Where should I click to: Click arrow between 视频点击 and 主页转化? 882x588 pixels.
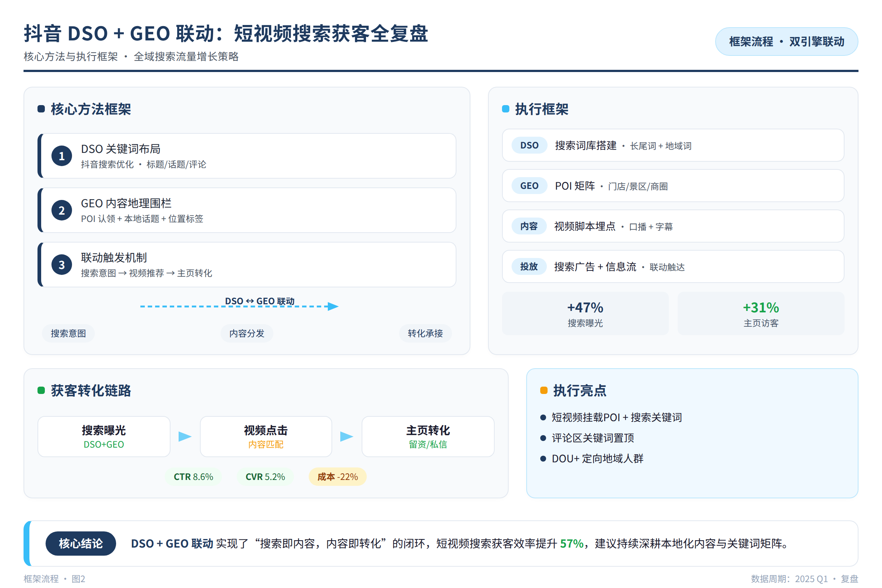tap(347, 437)
